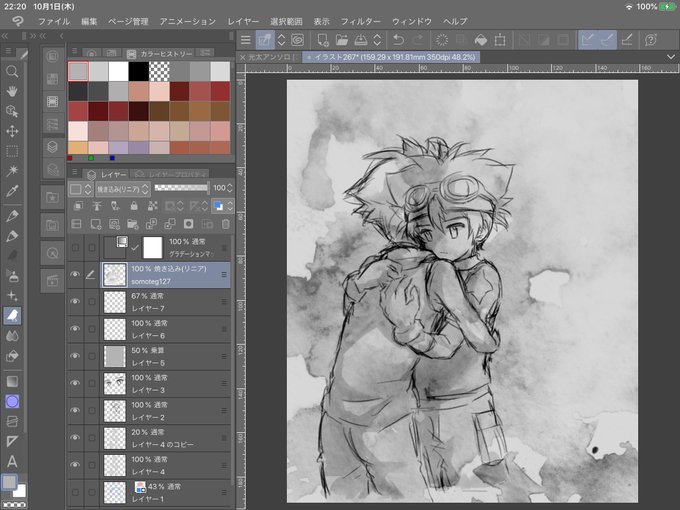Screen dimensions: 680x510
Task: Click the Clear/deselect dotted circle icon
Action: (x=441, y=40)
